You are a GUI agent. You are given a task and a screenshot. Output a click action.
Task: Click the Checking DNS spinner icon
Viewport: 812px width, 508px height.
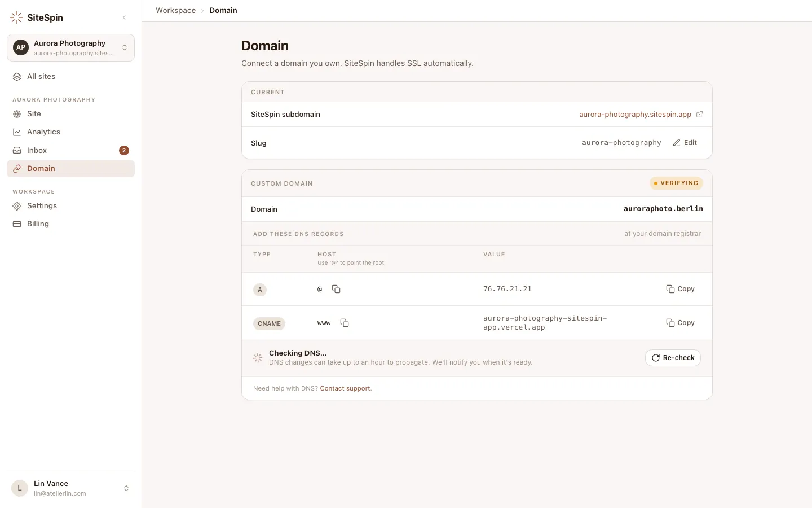click(258, 358)
